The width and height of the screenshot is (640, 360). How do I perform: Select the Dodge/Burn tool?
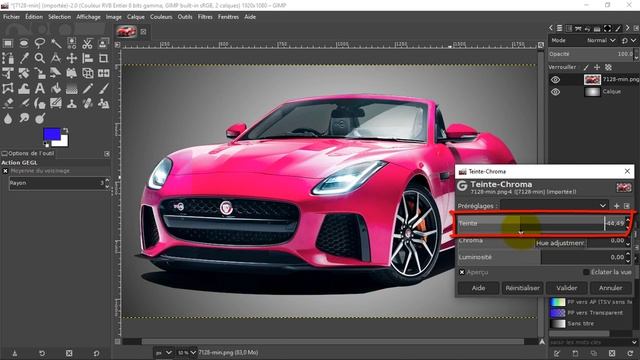[40, 119]
